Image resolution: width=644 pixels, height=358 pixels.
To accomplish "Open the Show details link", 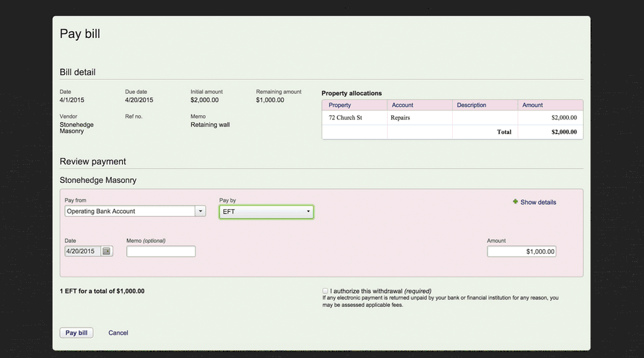I will tap(538, 202).
